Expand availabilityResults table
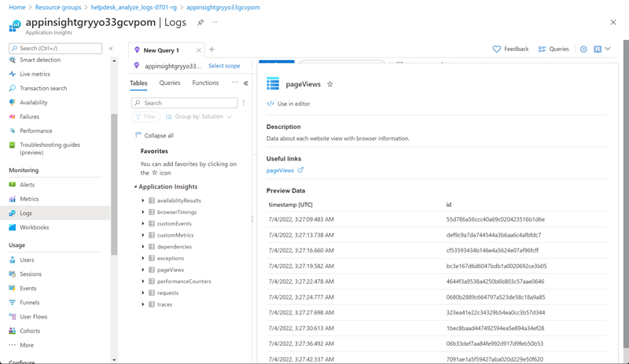The height and width of the screenshot is (364, 629). pos(143,200)
